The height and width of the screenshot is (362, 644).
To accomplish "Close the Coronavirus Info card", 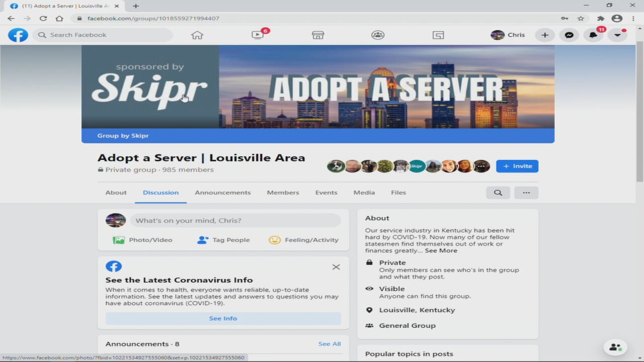I will 336,267.
